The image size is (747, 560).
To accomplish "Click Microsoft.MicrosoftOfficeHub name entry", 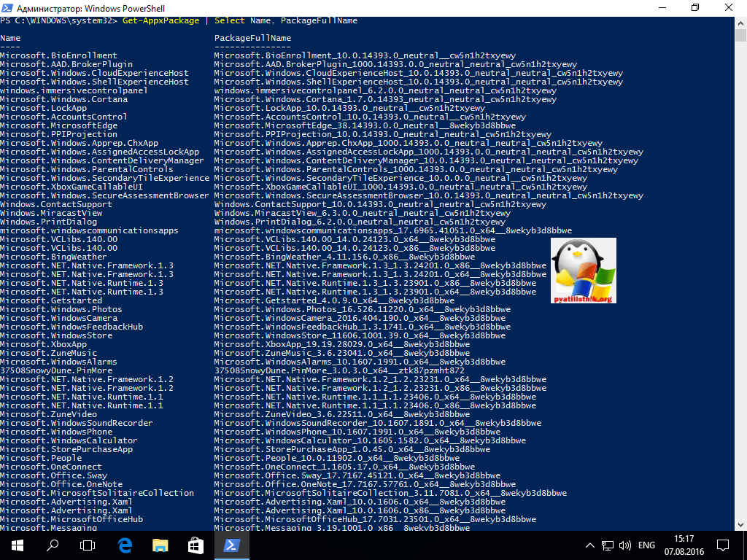I will tap(71, 519).
